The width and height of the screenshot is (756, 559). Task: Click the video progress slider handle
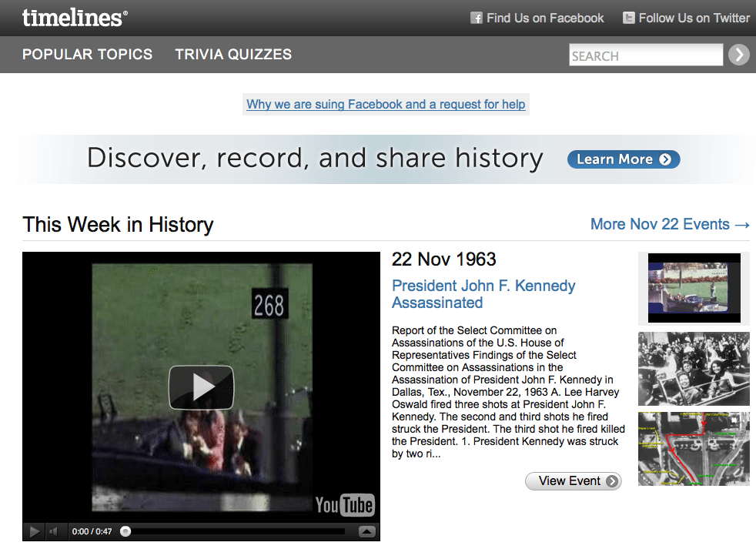(125, 531)
